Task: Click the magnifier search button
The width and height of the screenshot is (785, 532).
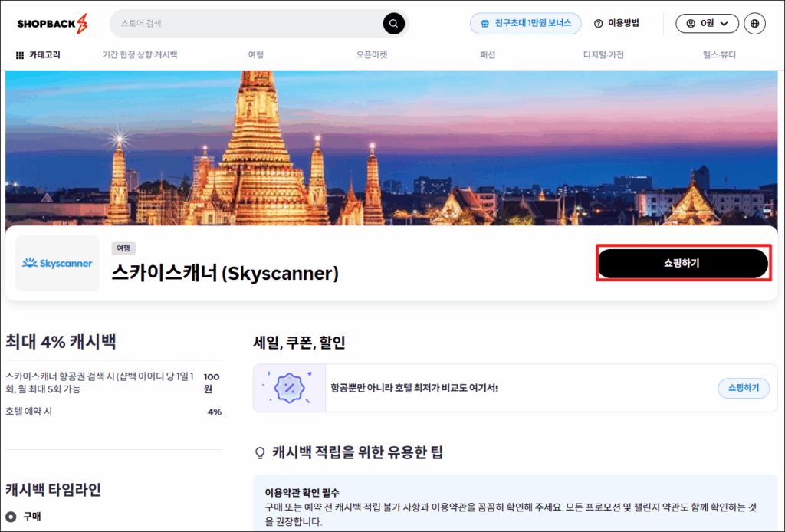Action: 393,24
